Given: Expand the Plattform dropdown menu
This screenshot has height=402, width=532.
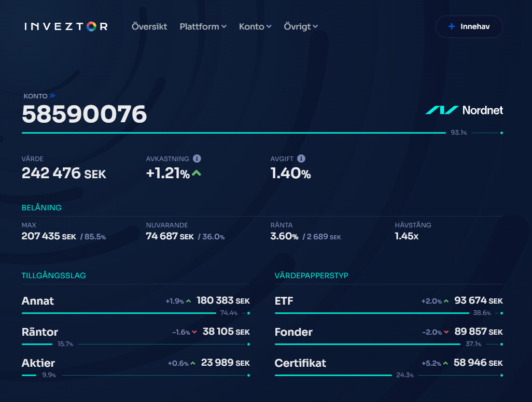Looking at the screenshot, I should click(x=203, y=26).
